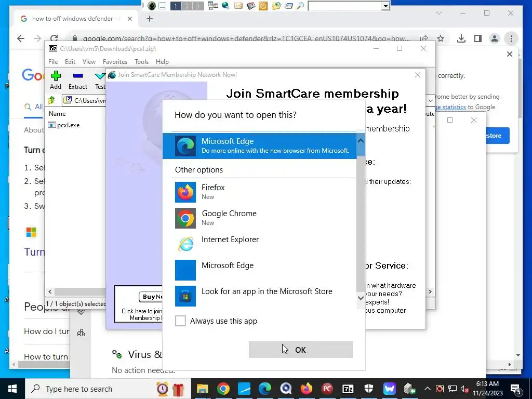This screenshot has height=399, width=532.
Task: Open the Help menu in 7-Zip
Action: pyautogui.click(x=162, y=62)
